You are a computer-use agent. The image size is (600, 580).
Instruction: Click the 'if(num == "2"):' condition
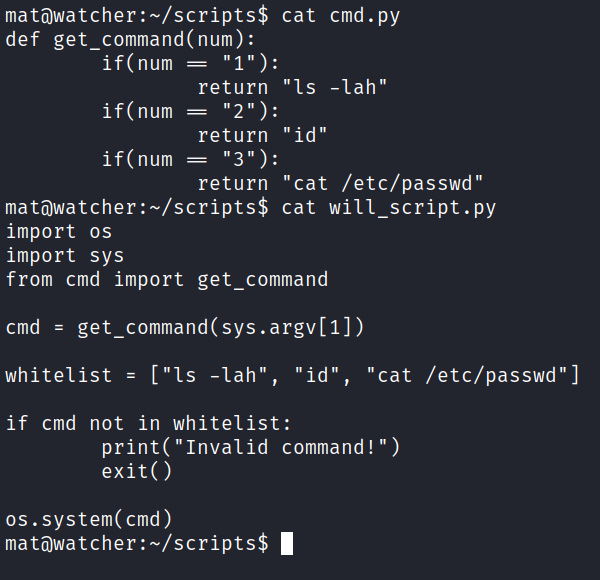[191, 112]
